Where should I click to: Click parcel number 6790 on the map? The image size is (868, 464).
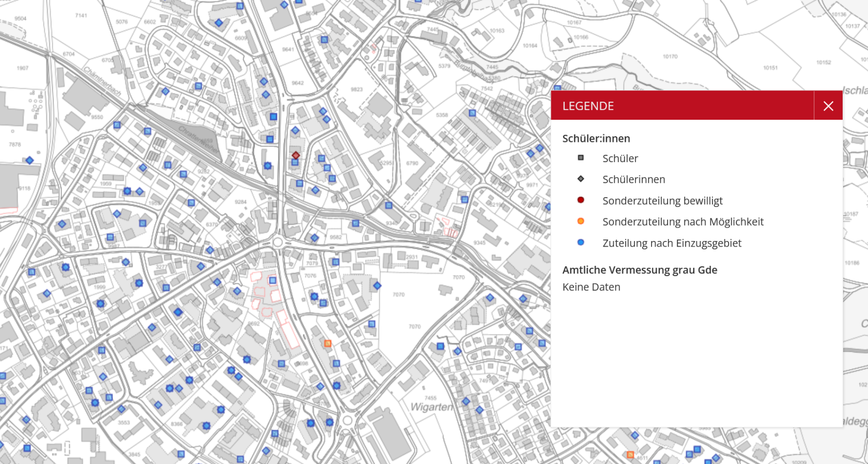tap(412, 163)
